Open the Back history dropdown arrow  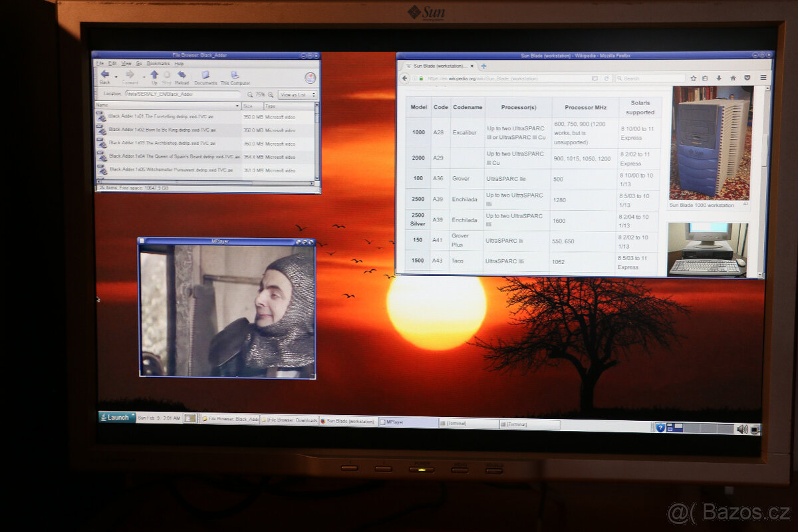click(116, 76)
